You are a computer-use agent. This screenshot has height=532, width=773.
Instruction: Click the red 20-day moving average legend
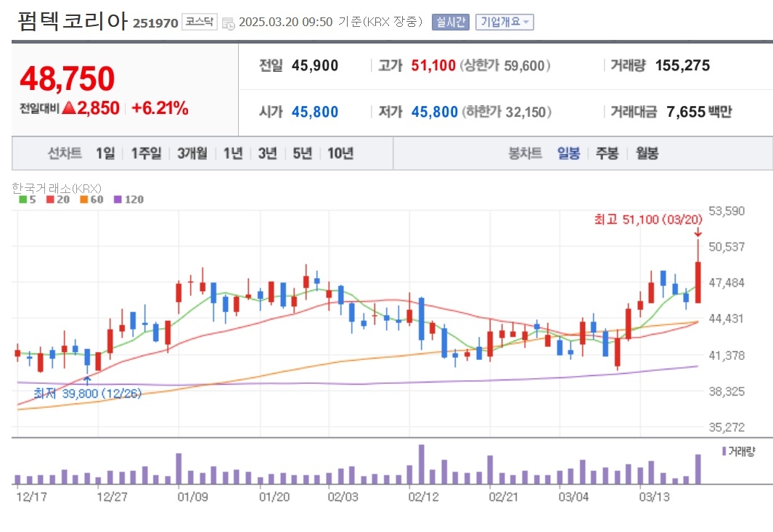pyautogui.click(x=57, y=200)
